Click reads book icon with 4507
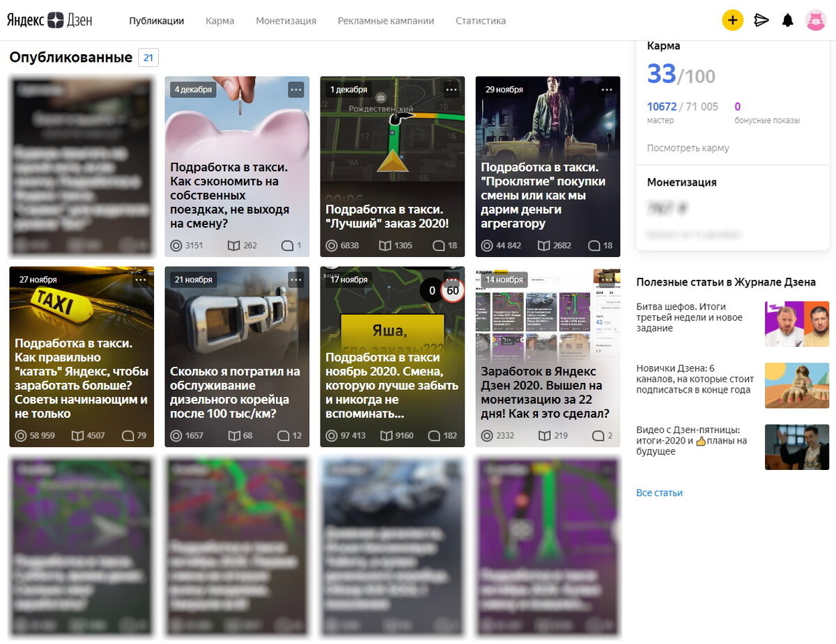This screenshot has height=644, width=836. [77, 436]
